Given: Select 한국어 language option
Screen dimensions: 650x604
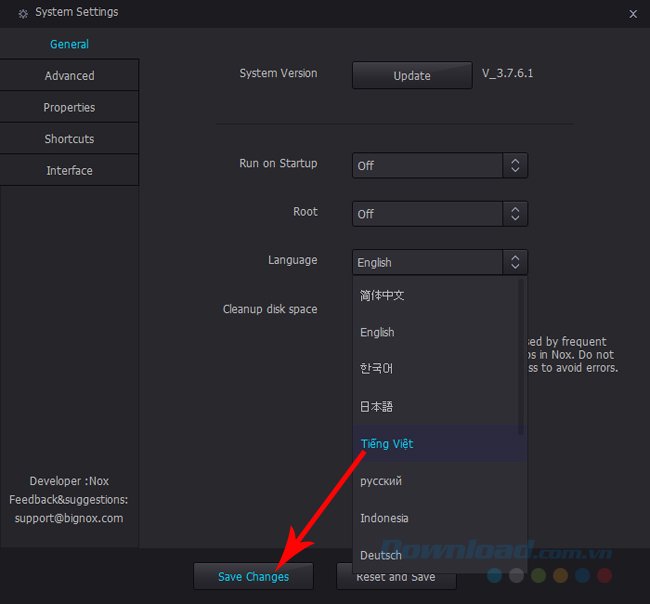Looking at the screenshot, I should click(435, 368).
